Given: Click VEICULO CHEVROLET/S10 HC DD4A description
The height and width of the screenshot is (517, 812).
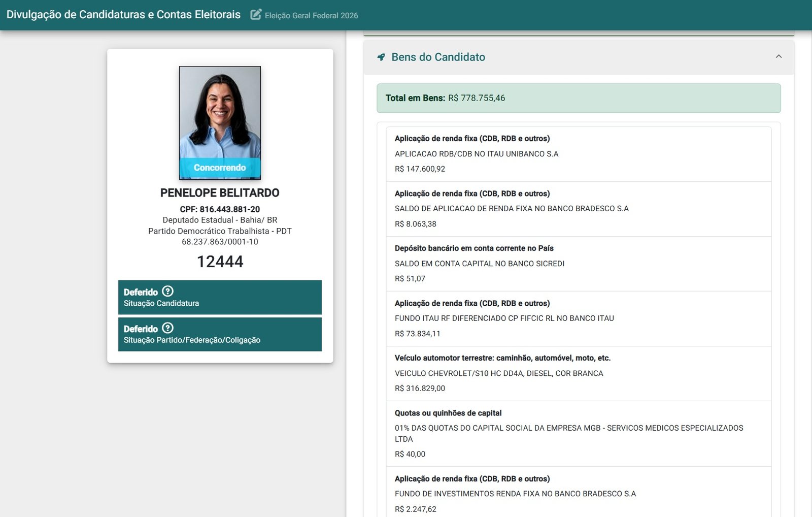Looking at the screenshot, I should point(499,373).
